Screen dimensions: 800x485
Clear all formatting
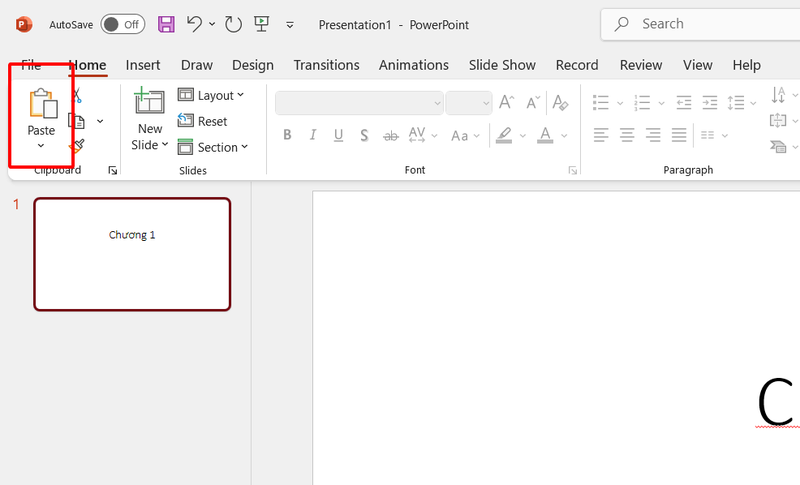tap(560, 103)
